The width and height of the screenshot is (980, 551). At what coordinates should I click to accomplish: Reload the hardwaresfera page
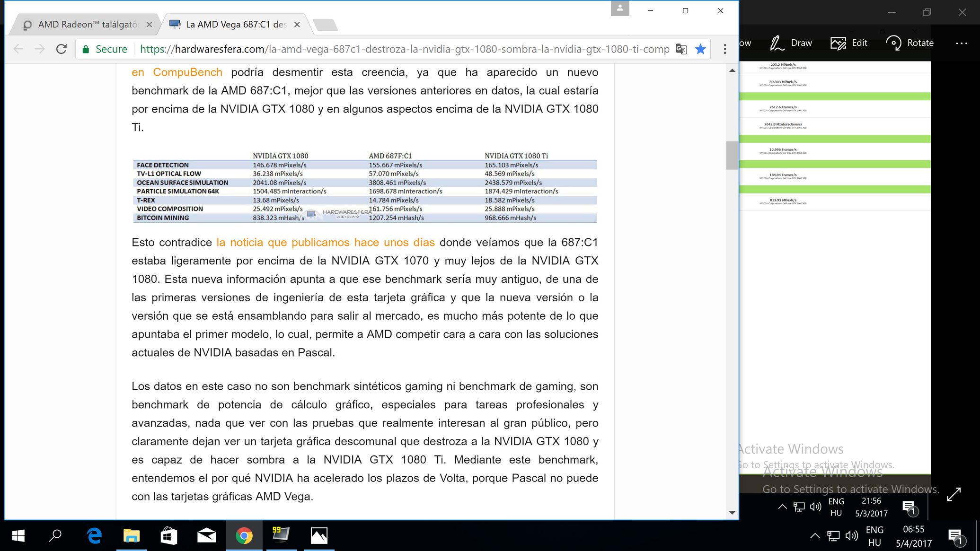(62, 49)
